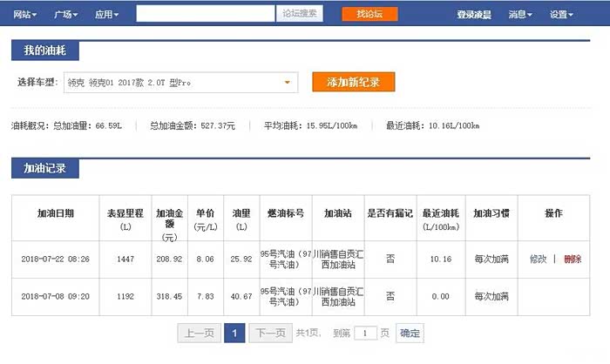The height and width of the screenshot is (364, 610).
Task: Click the page number input box
Action: pos(367,333)
